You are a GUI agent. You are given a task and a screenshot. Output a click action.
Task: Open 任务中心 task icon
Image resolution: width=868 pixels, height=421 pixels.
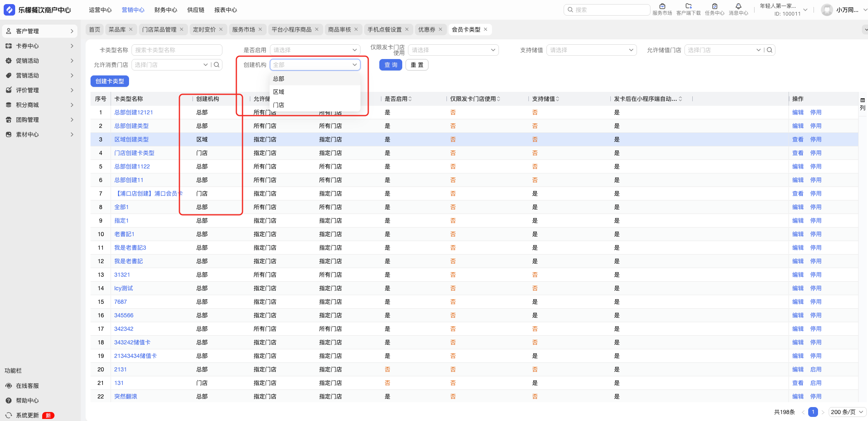714,6
